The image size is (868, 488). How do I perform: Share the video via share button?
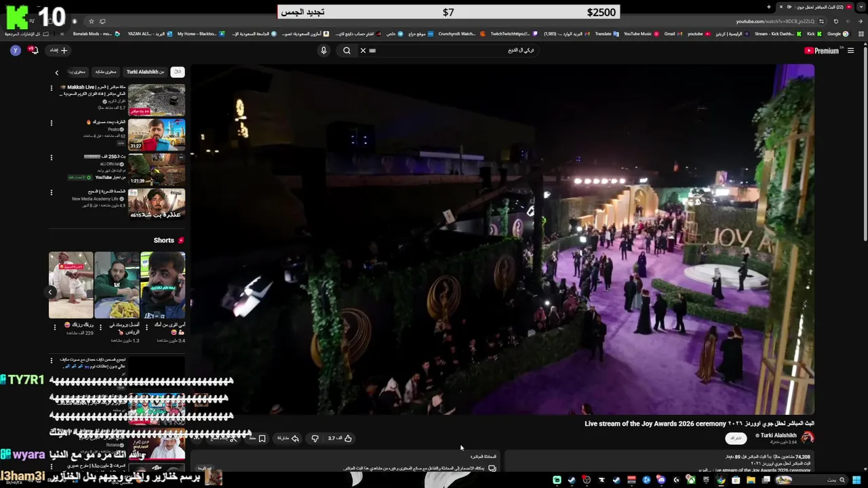(288, 439)
